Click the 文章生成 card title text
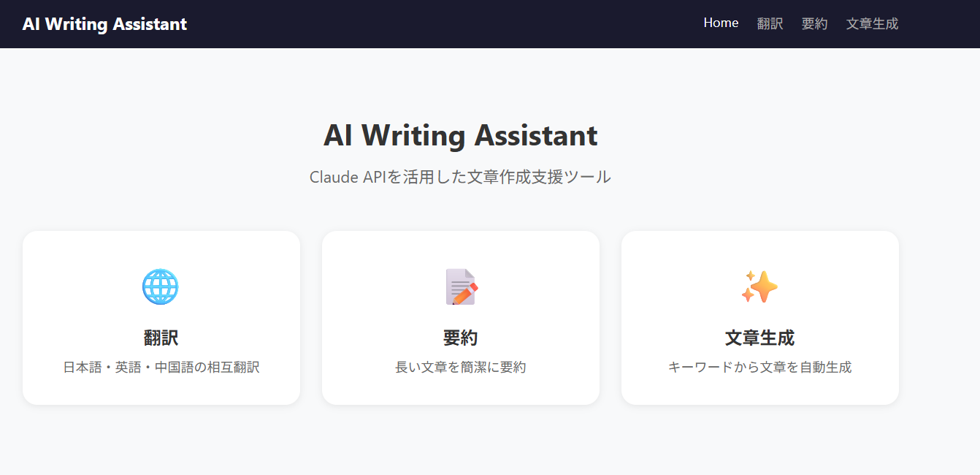This screenshot has height=475, width=980. 759,338
